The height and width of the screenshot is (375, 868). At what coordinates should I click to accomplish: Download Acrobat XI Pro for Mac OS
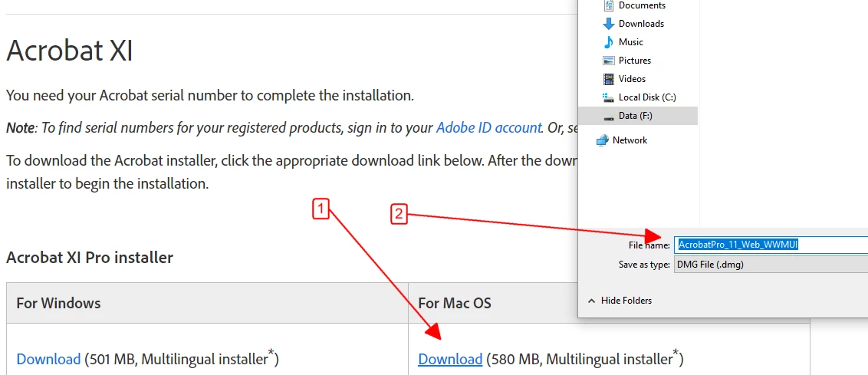pos(450,359)
